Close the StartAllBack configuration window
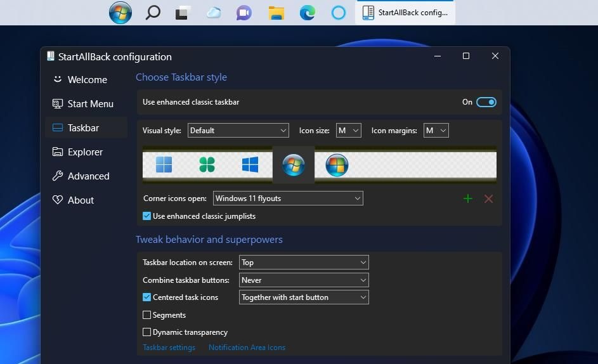 pyautogui.click(x=495, y=56)
